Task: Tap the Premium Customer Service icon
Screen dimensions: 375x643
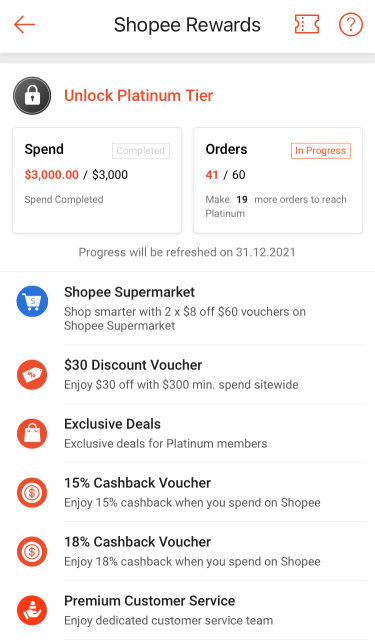Action: click(x=32, y=610)
